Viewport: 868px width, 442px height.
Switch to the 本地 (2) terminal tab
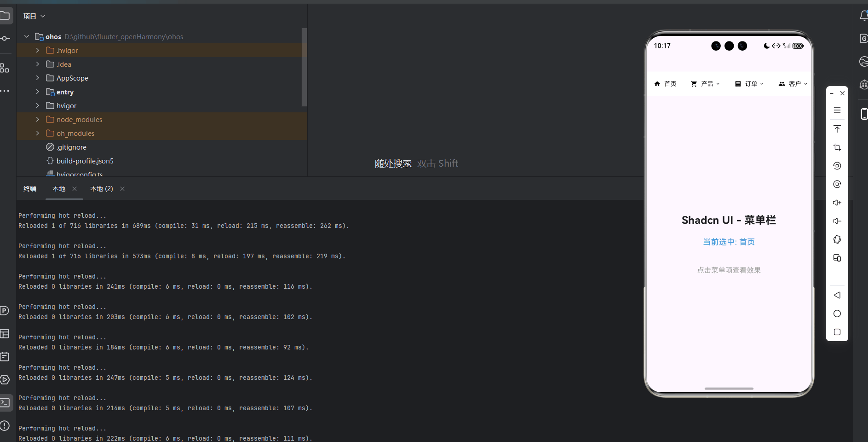click(x=102, y=189)
